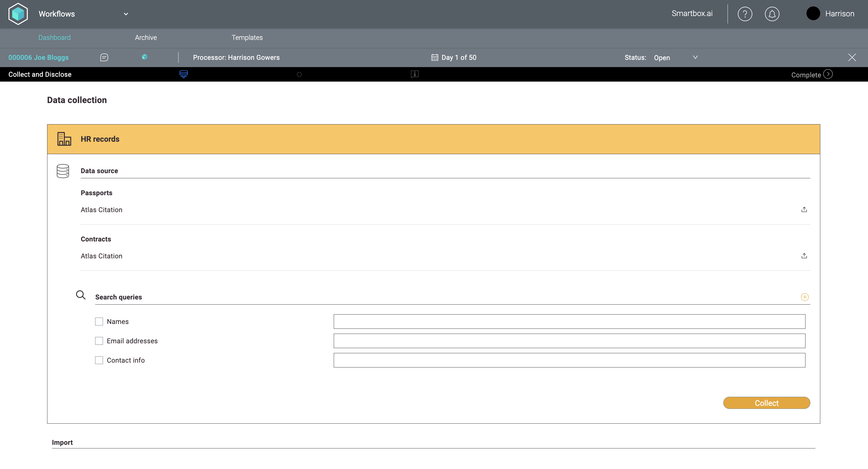Select the blue data collection step icon
The image size is (868, 469).
coord(184,74)
